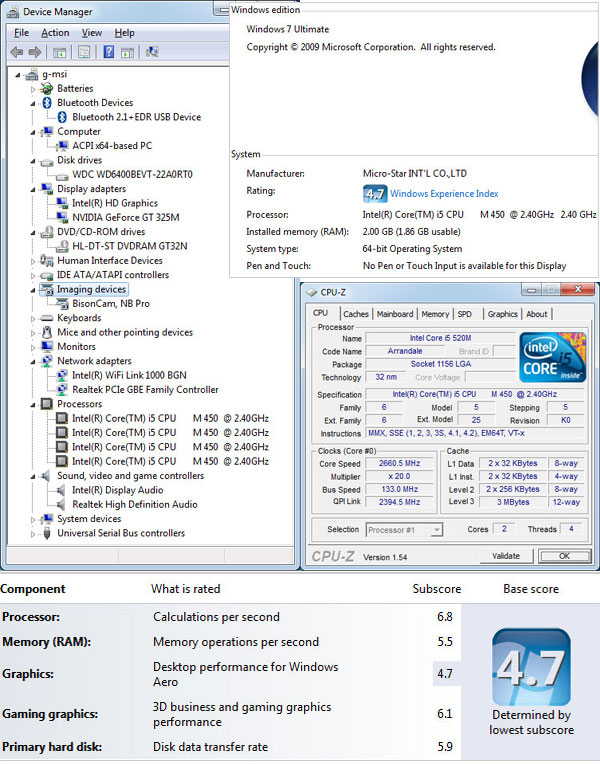Expand the IDE ATA/ATAPI controllers node
The height and width of the screenshot is (764, 600).
(x=33, y=276)
